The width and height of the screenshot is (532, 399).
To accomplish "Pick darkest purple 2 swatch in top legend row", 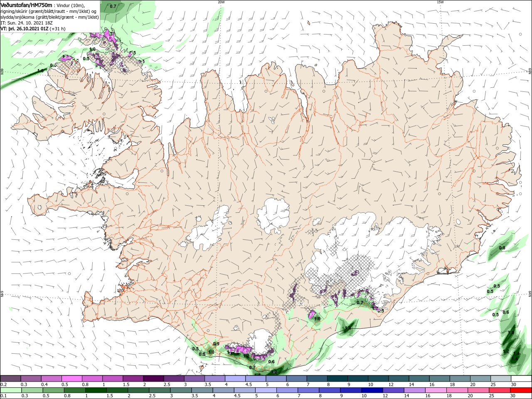I will click(153, 379).
